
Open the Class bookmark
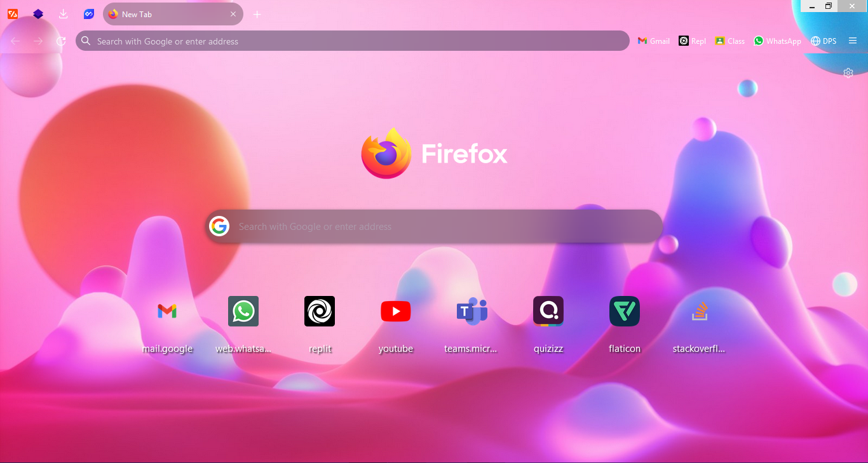(x=729, y=41)
